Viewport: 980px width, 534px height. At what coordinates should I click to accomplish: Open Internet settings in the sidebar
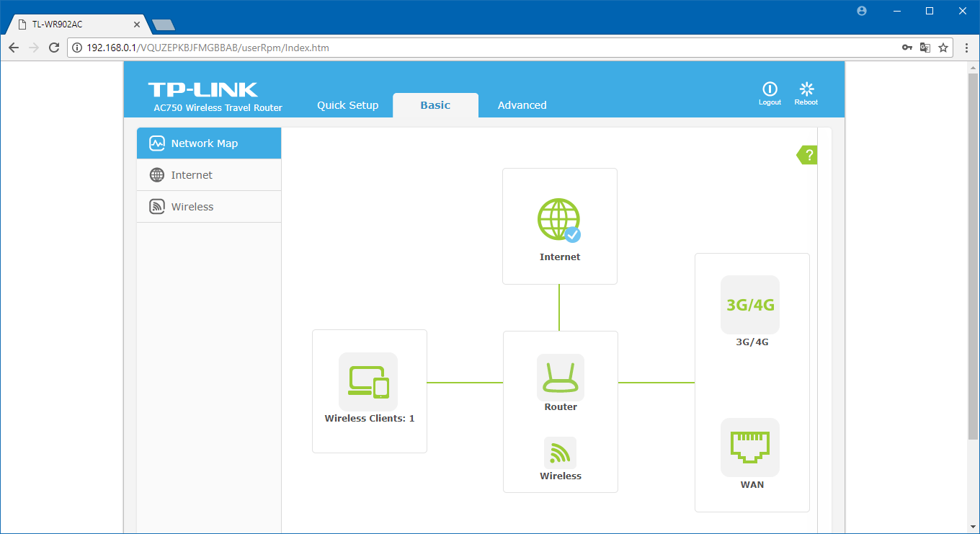[x=209, y=175]
